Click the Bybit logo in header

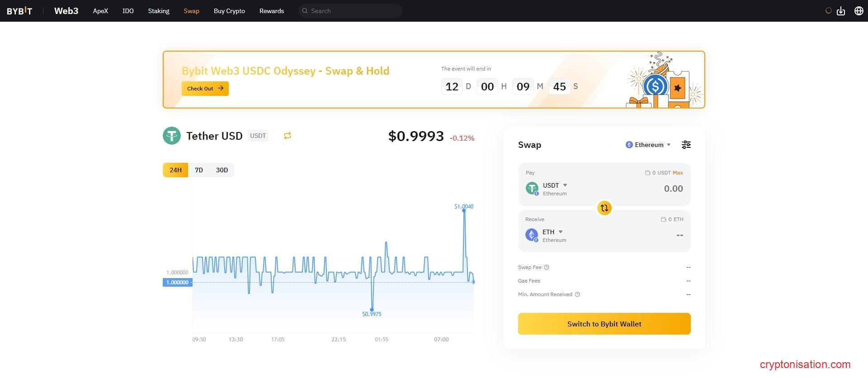[x=19, y=11]
